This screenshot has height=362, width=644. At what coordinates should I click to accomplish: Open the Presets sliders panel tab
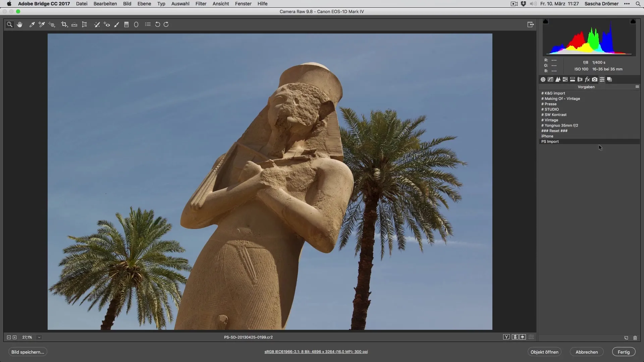(x=602, y=79)
